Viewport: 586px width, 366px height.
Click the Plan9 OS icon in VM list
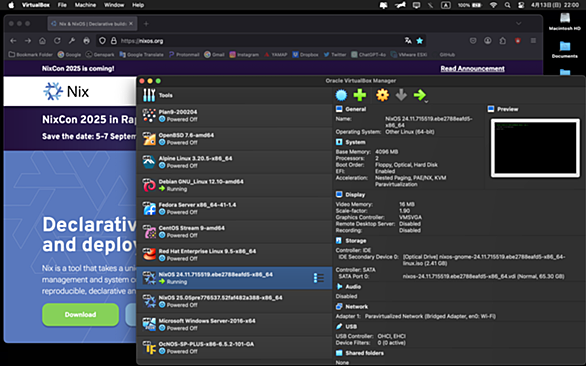click(149, 116)
